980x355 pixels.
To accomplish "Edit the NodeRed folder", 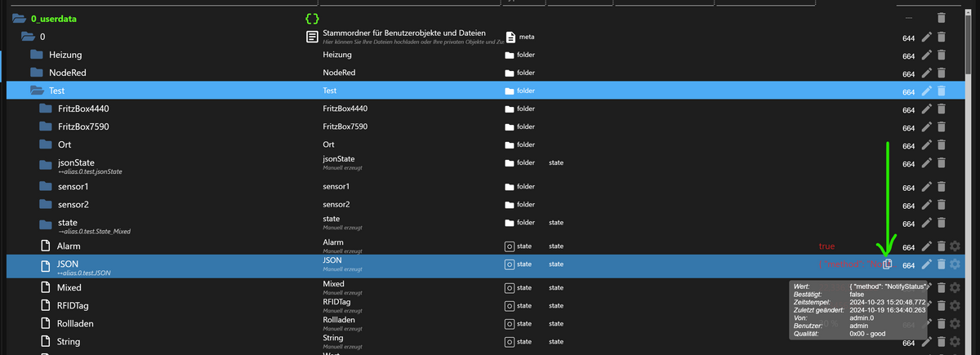I will (926, 73).
